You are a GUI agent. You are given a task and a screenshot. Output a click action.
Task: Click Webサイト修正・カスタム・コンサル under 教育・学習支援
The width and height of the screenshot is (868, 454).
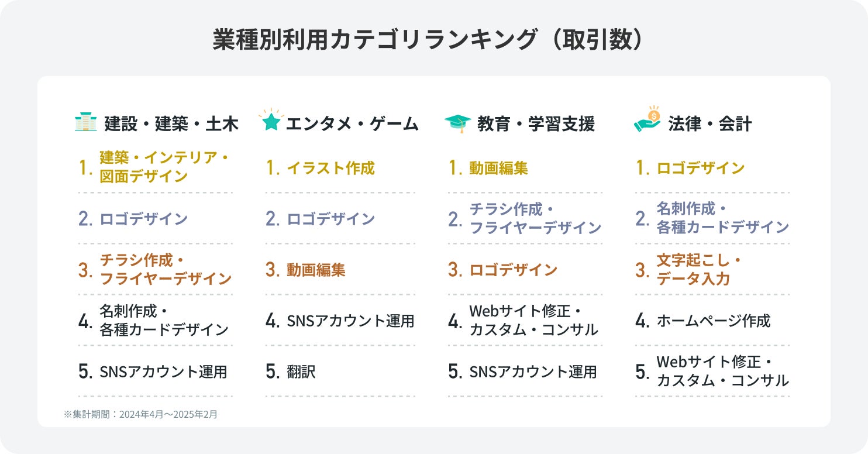tap(533, 320)
